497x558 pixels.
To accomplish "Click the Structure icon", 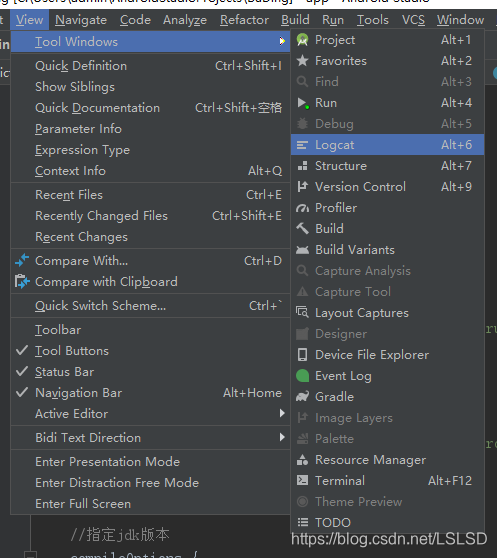I will 302,166.
